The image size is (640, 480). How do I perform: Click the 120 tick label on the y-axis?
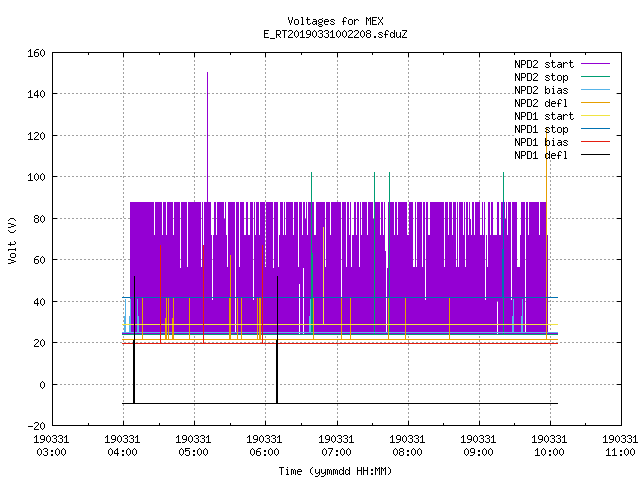[x=36, y=136]
